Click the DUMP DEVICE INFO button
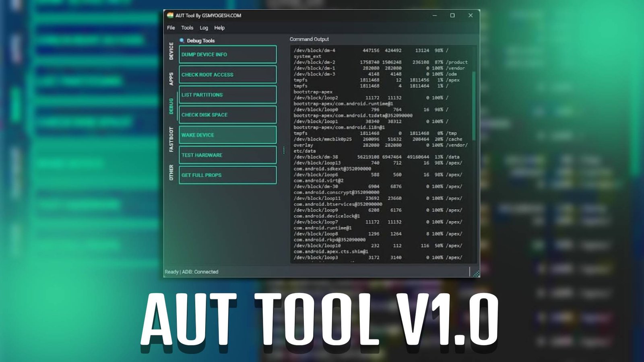This screenshot has width=644, height=362. coord(227,54)
